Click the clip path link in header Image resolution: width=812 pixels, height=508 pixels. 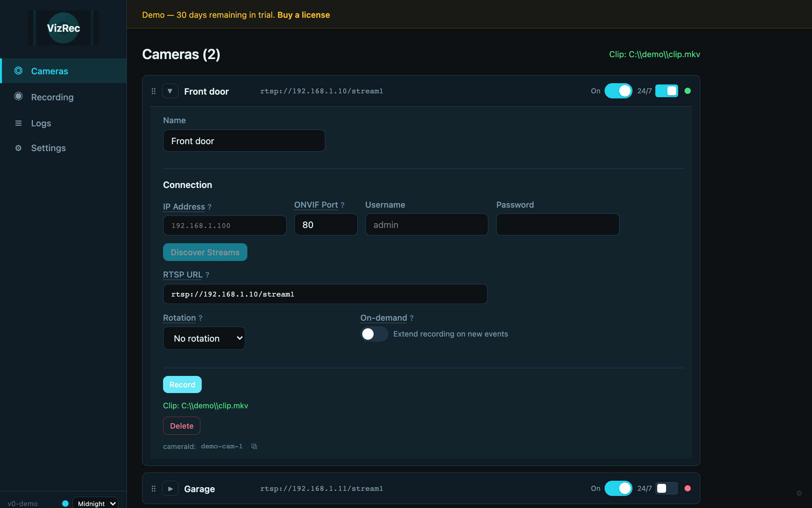(654, 54)
